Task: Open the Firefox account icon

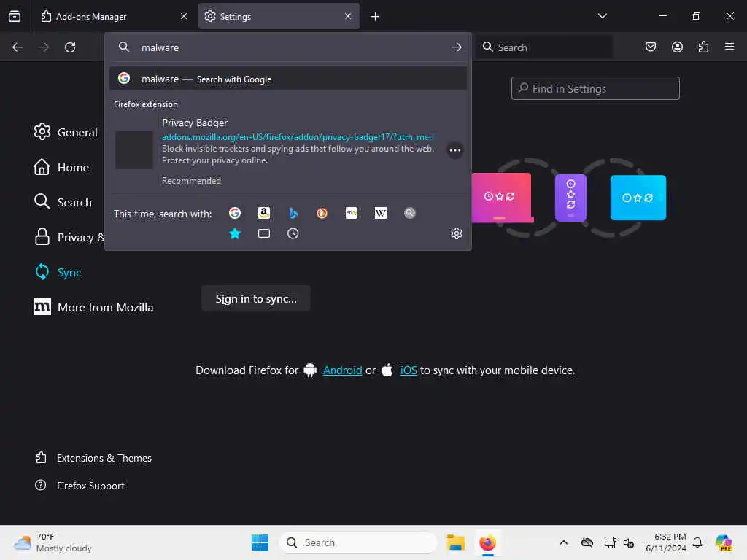Action: coord(677,47)
